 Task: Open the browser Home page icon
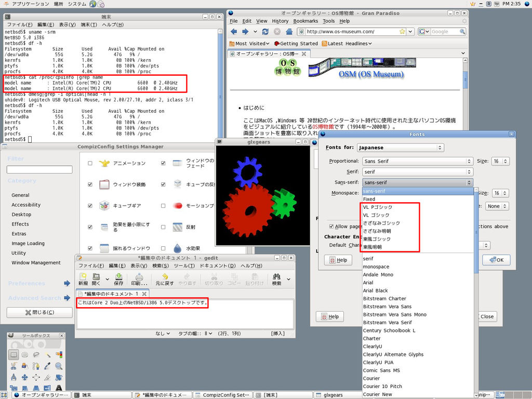pyautogui.click(x=289, y=32)
